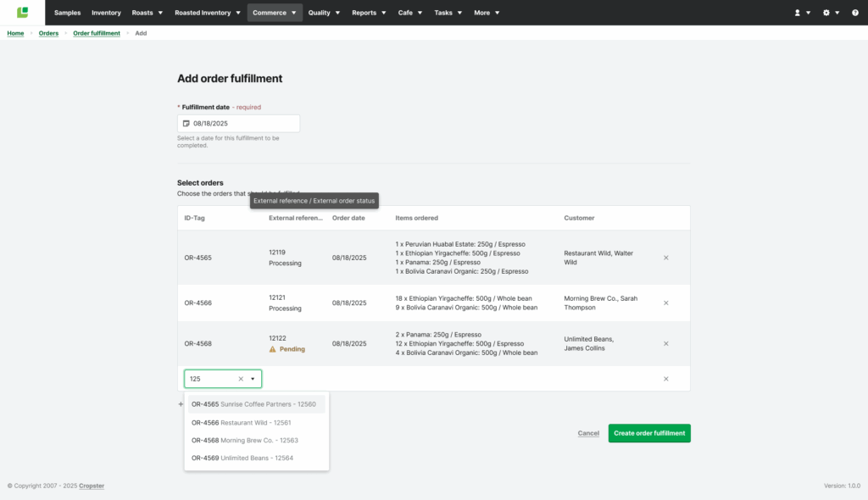Click external reference 12121
This screenshot has height=500, width=868.
(x=277, y=298)
